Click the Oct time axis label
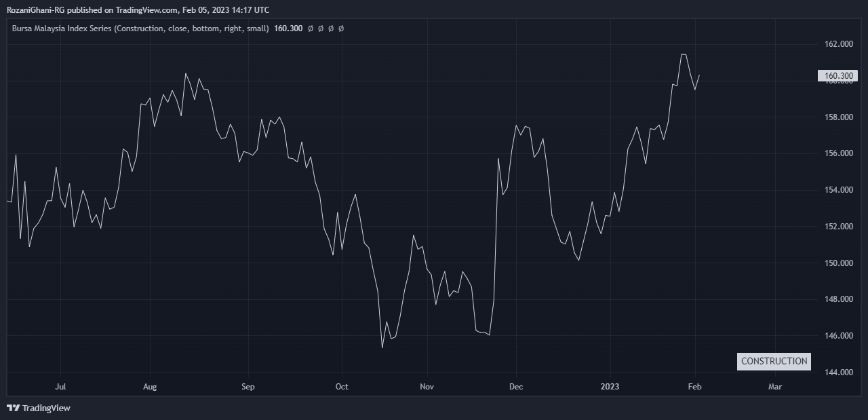The image size is (868, 420). click(x=342, y=387)
